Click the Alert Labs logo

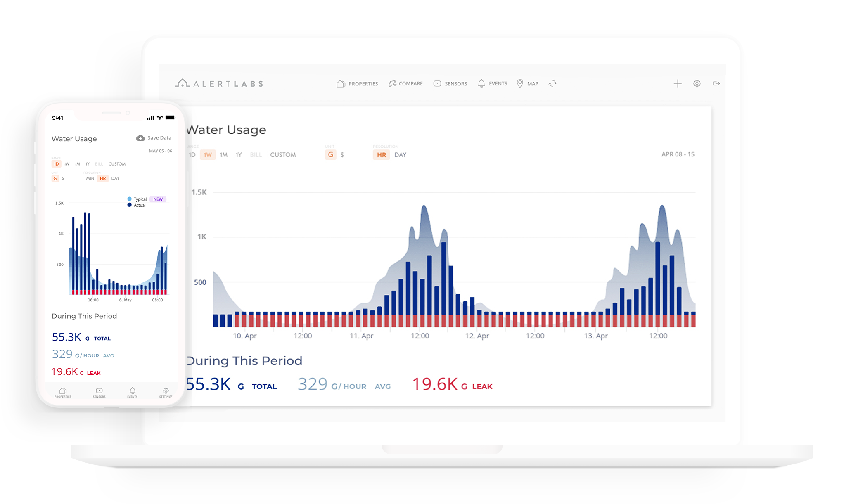point(219,83)
